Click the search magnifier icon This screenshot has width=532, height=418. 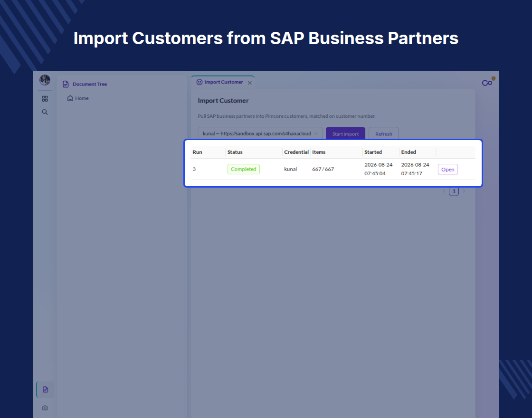pos(45,112)
